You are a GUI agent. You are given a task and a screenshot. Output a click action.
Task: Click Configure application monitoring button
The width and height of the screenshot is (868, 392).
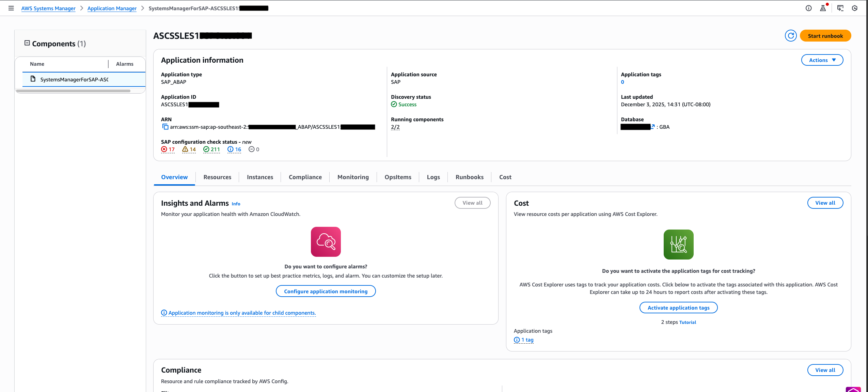326,292
